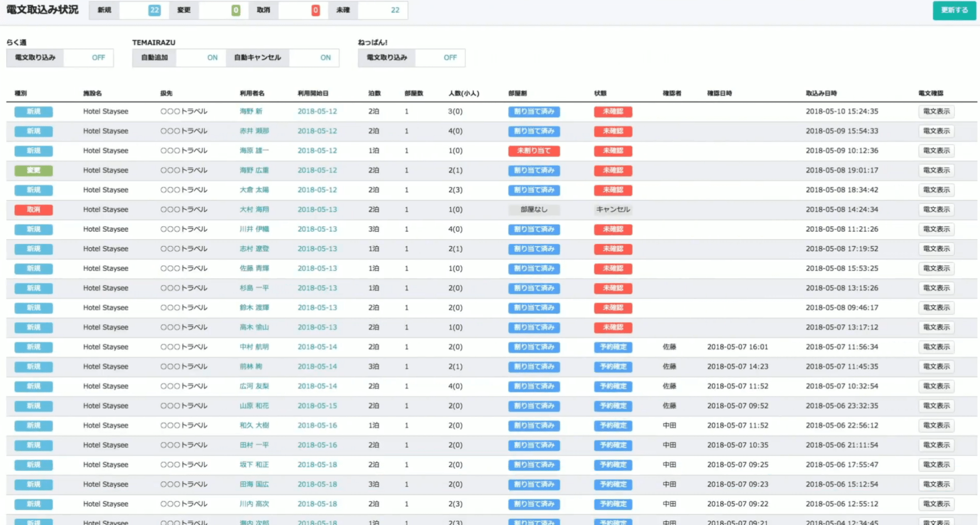Click the 利用開始日 column header
This screenshot has width=980, height=525.
click(x=313, y=93)
